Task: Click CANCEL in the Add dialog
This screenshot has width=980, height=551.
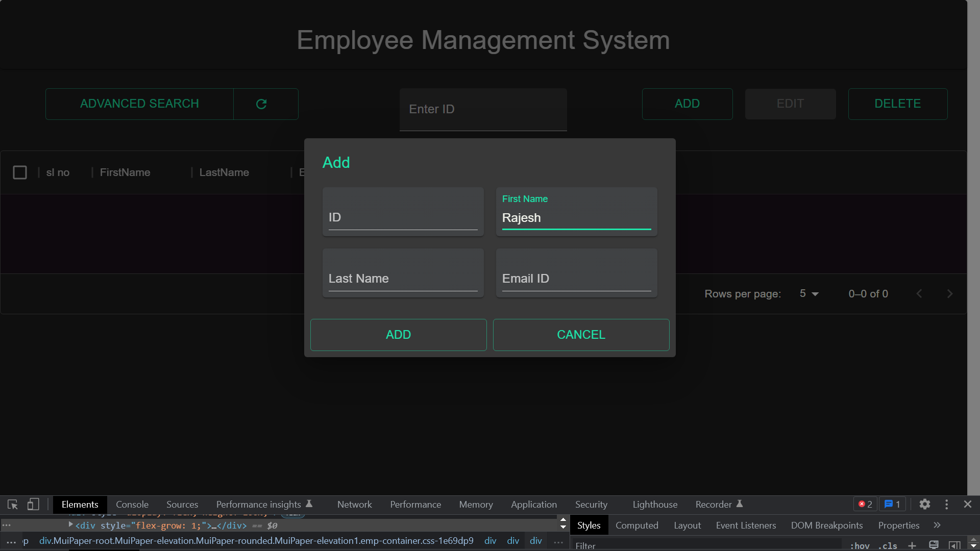Action: point(581,335)
